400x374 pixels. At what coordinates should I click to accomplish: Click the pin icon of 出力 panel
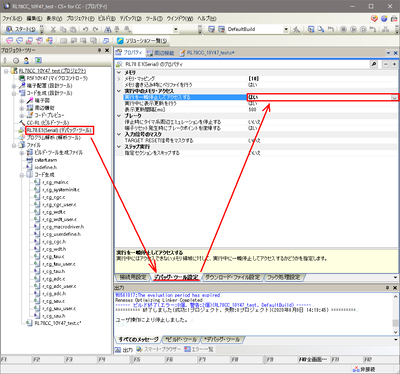pyautogui.click(x=387, y=287)
